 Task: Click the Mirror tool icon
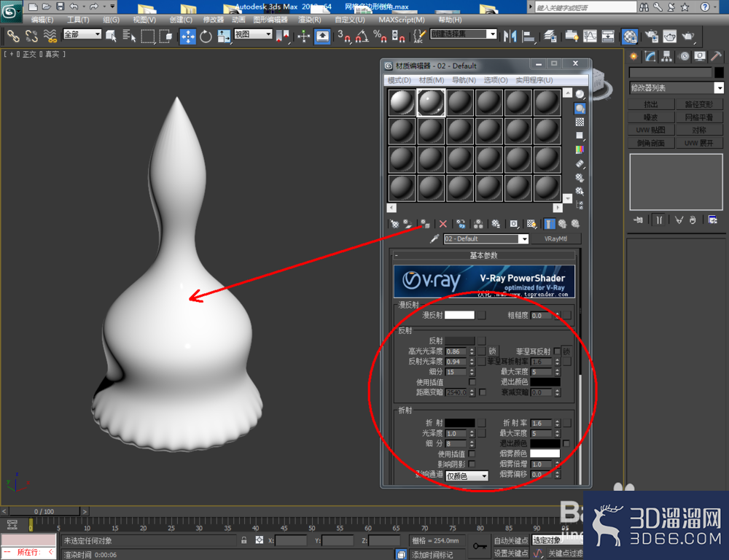point(510,36)
